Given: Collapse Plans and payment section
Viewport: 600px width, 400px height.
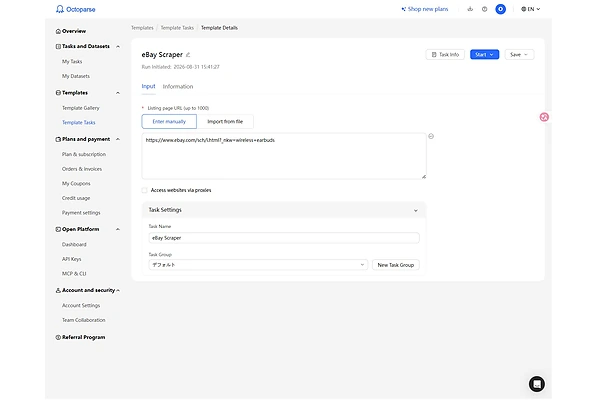Looking at the screenshot, I should pos(118,139).
